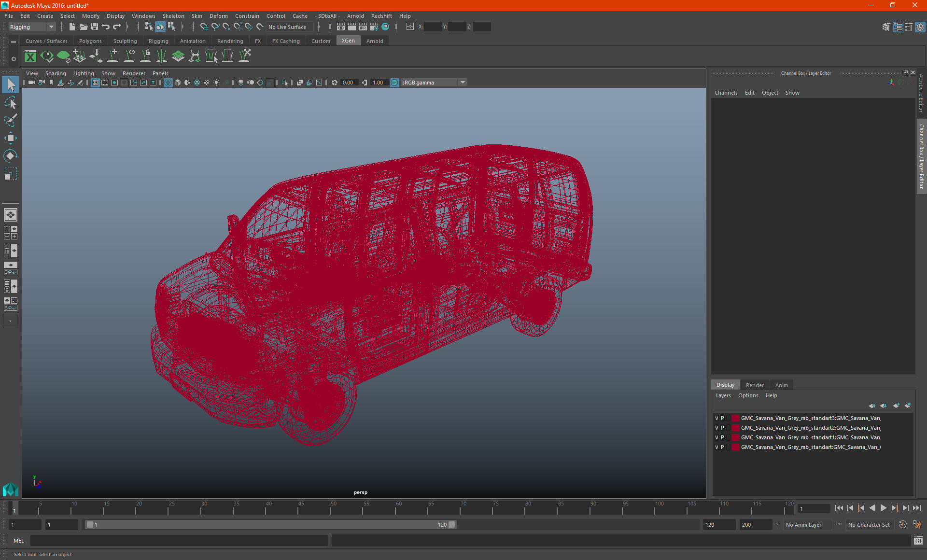The height and width of the screenshot is (560, 927).
Task: Select the Lasso tool
Action: click(11, 103)
